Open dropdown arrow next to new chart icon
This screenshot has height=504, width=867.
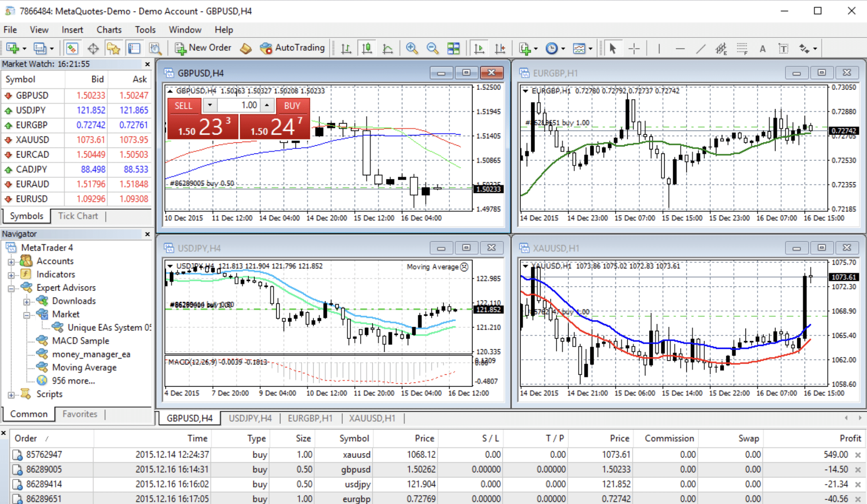(24, 49)
